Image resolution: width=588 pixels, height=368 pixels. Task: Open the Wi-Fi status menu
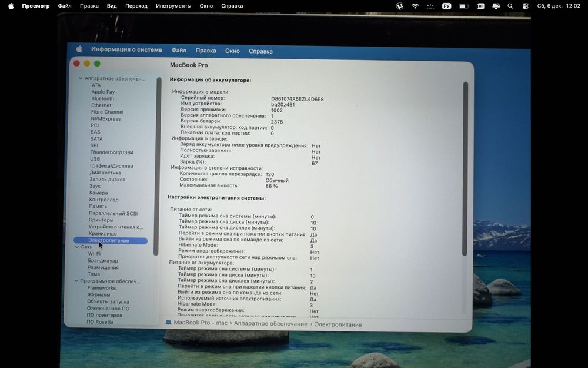click(x=415, y=6)
